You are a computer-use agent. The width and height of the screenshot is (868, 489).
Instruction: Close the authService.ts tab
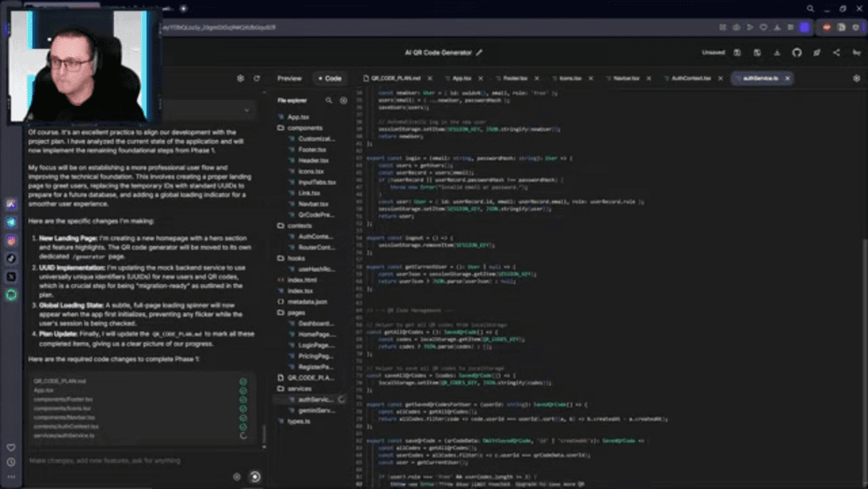click(x=787, y=79)
